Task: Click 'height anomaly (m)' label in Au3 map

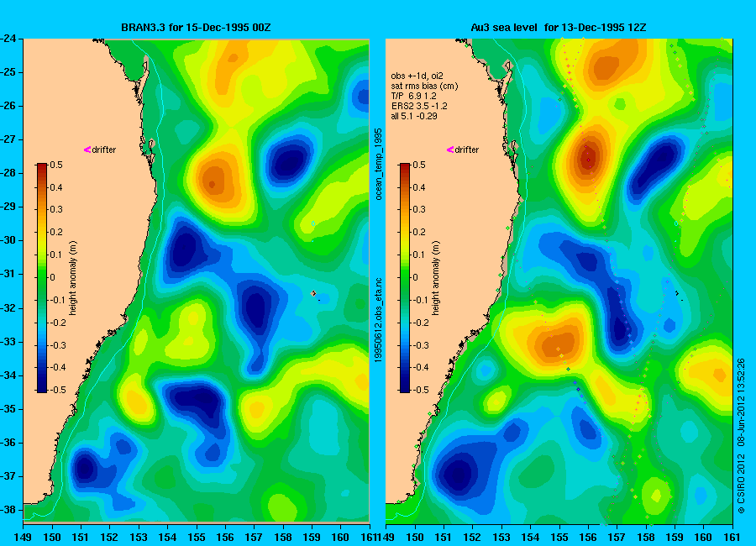Action: pos(435,278)
